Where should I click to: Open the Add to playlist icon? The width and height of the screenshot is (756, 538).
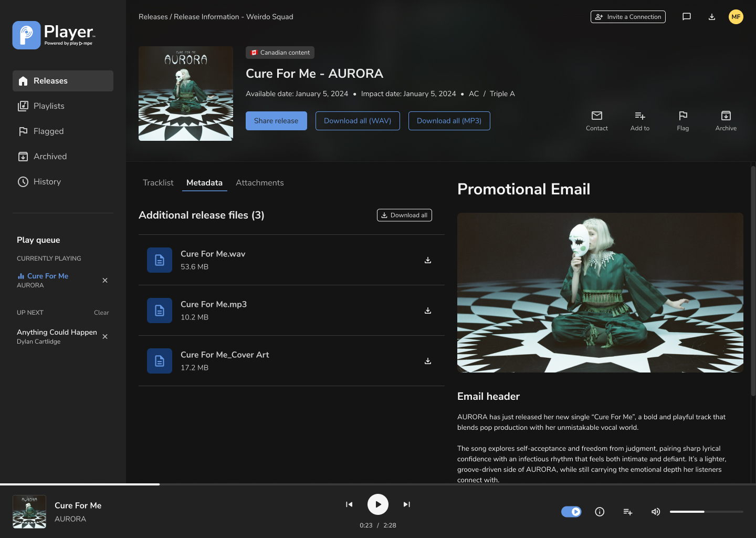(x=639, y=116)
